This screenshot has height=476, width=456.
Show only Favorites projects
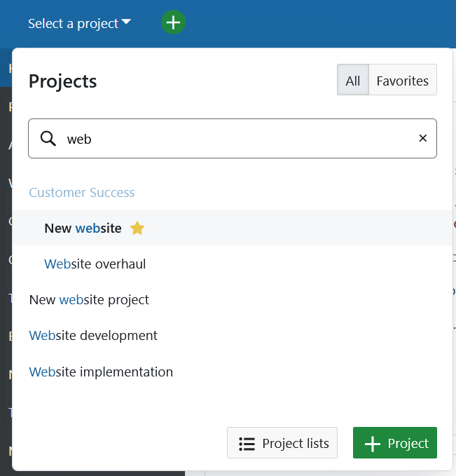tap(402, 81)
